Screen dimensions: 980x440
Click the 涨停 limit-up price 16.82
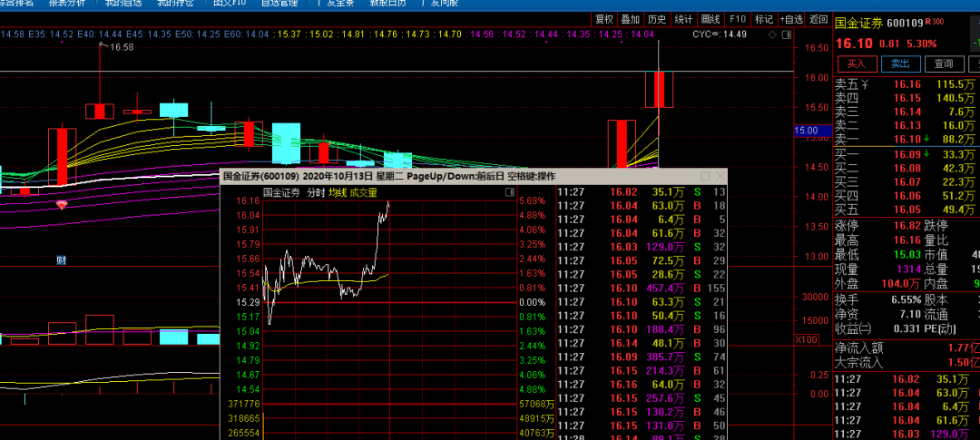906,226
